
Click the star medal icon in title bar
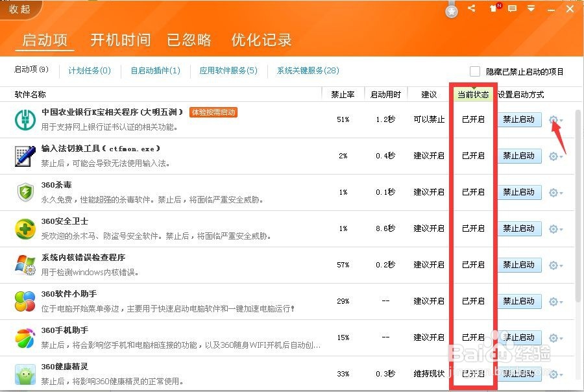tap(452, 11)
